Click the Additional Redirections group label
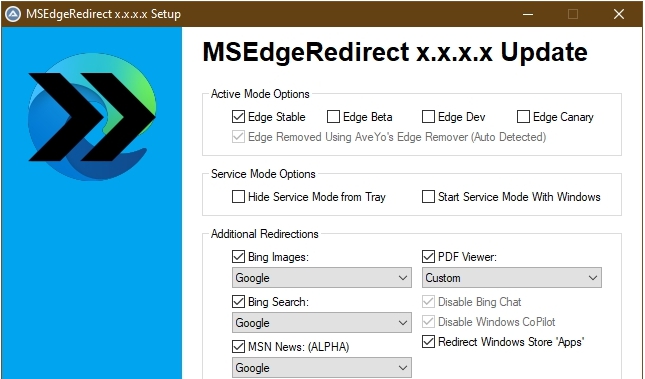Viewport: 645px width, 379px height. (264, 234)
